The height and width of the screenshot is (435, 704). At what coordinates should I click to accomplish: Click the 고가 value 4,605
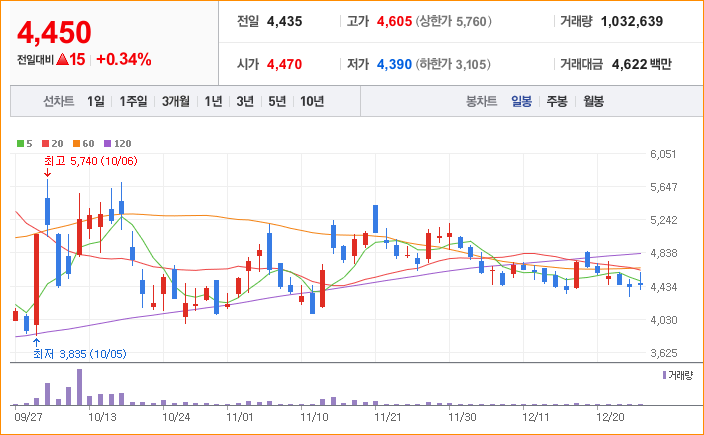pyautogui.click(x=394, y=21)
